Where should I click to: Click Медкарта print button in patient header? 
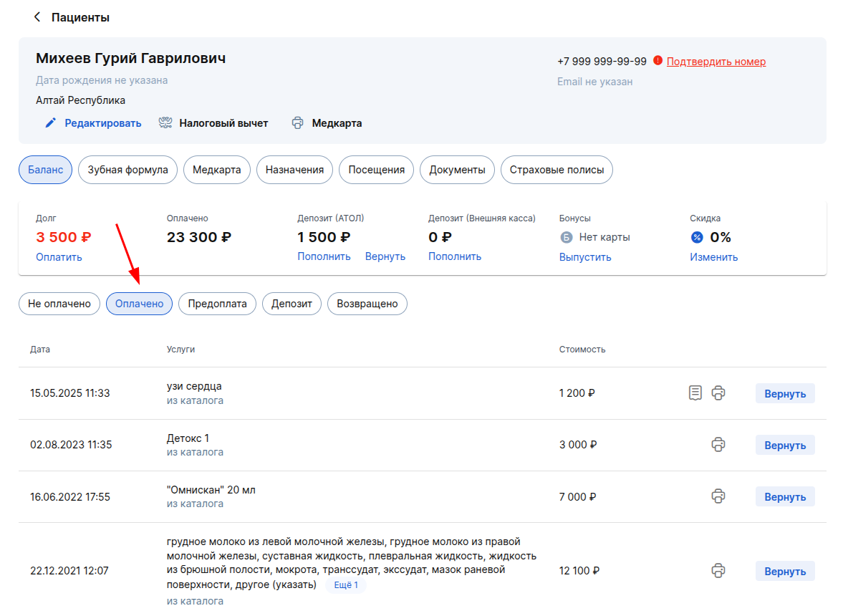337,123
